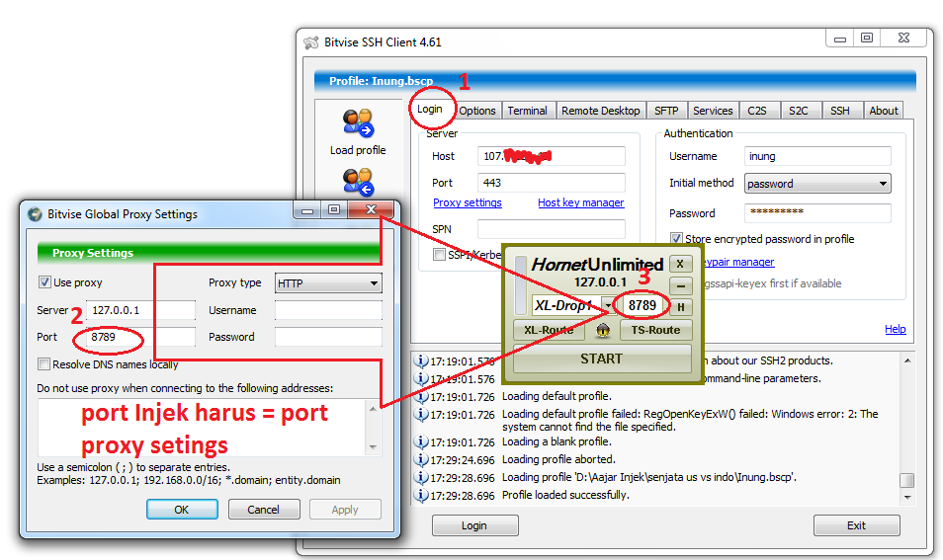Screen dimensions: 943x560
Task: Click the proxy Username field
Action: click(328, 310)
